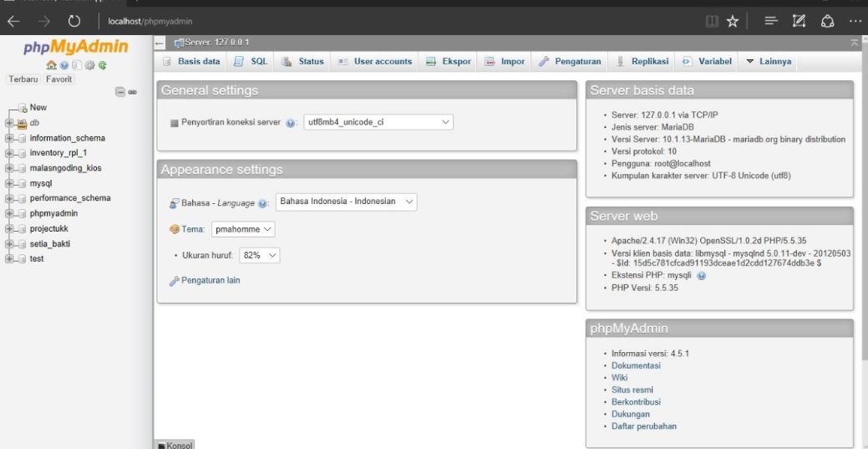
Task: Open the Ukuran huruf 82% dropdown
Action: click(260, 255)
